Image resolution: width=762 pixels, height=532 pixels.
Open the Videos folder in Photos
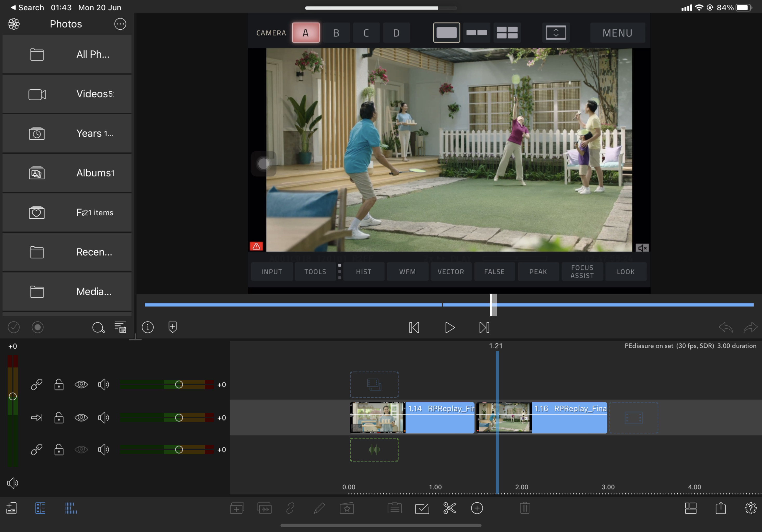(67, 94)
